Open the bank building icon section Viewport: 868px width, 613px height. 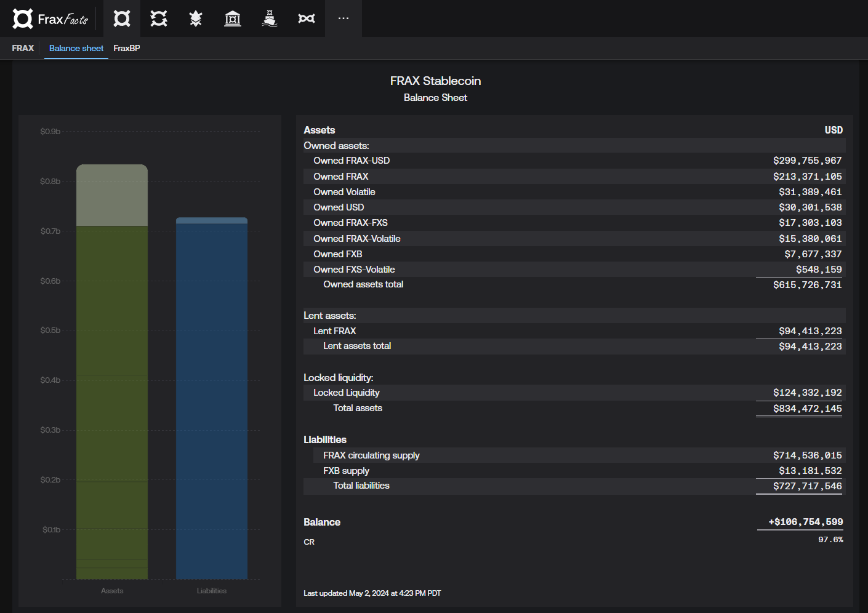[233, 19]
